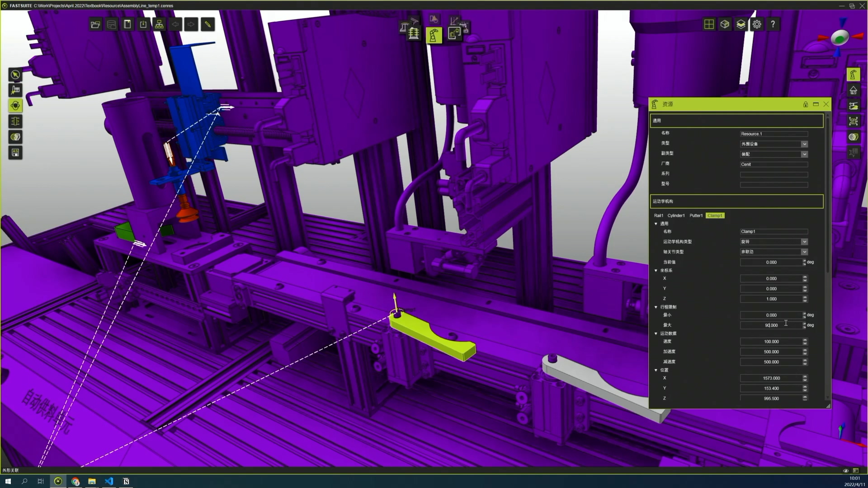Screen dimensions: 868x488
Task: Click the layers stack icon
Action: [x=741, y=24]
